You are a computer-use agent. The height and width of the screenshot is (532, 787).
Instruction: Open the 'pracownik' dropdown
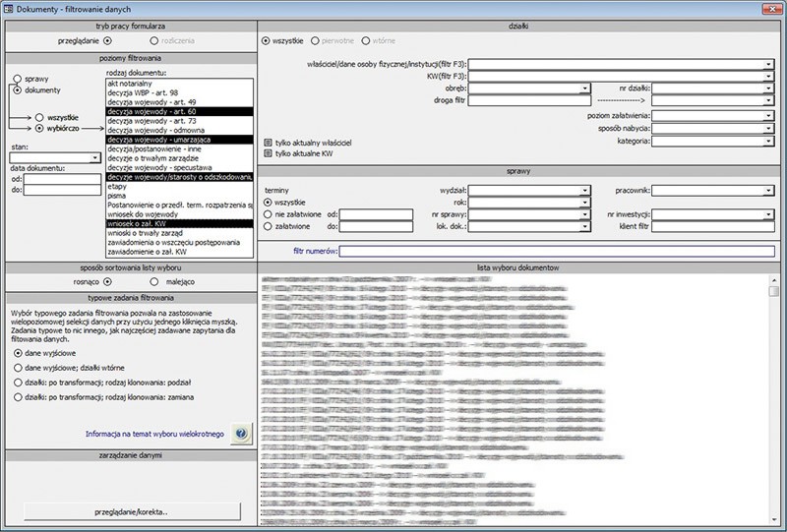click(769, 191)
